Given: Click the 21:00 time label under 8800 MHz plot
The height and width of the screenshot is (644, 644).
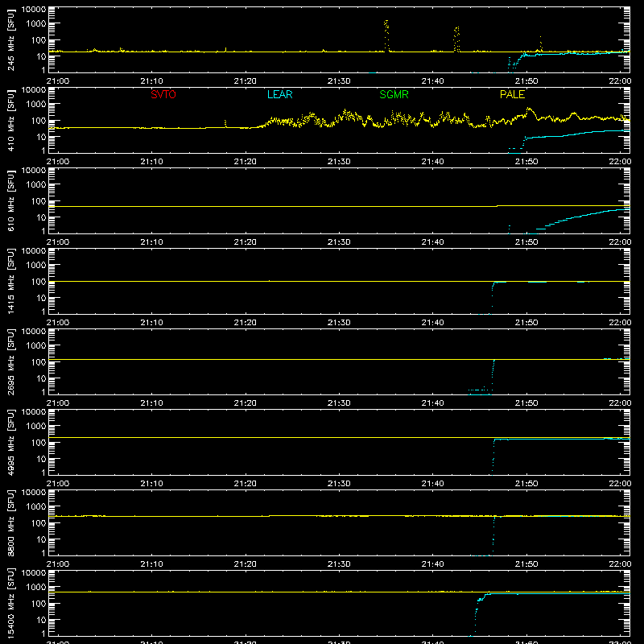Looking at the screenshot, I should click(58, 564).
